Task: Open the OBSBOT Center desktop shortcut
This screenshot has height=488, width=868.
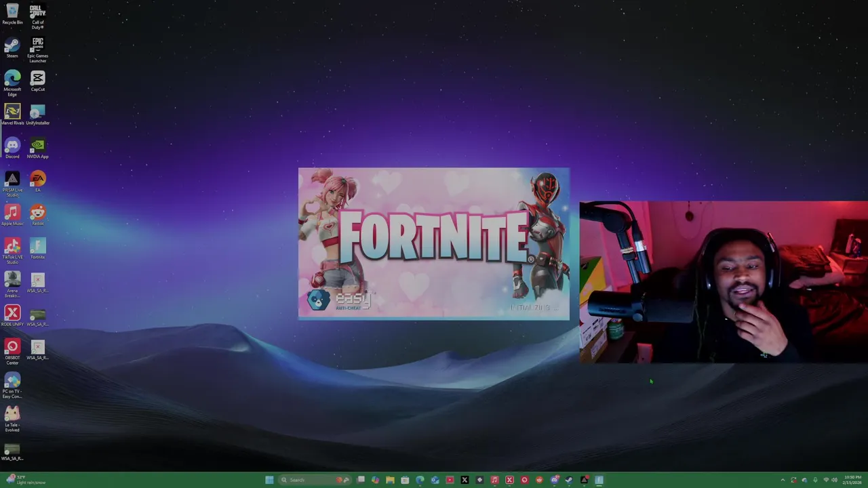Action: click(12, 351)
